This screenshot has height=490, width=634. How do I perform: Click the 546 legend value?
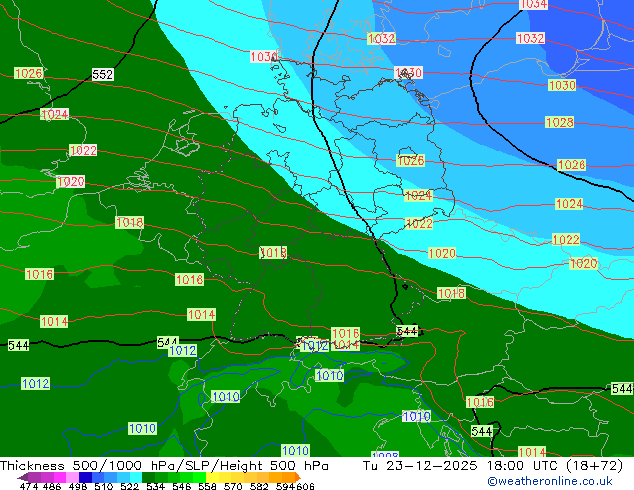[x=182, y=486]
